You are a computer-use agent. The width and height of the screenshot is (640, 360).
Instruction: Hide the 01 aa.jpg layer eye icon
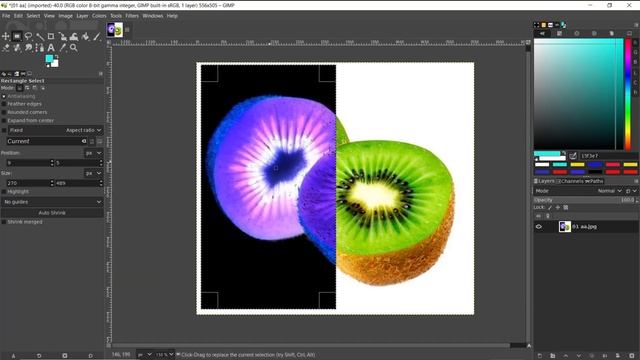pyautogui.click(x=539, y=227)
